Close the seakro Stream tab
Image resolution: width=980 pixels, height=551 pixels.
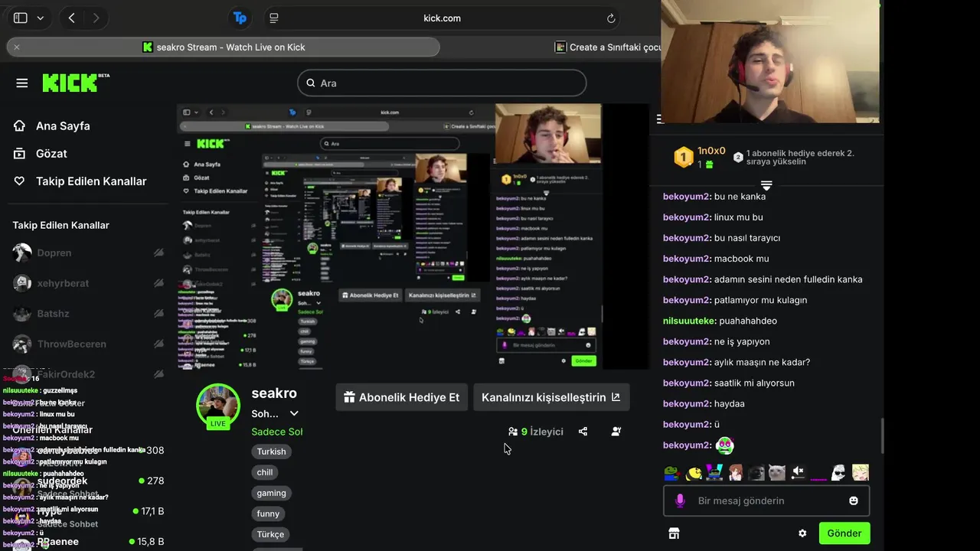pyautogui.click(x=17, y=47)
